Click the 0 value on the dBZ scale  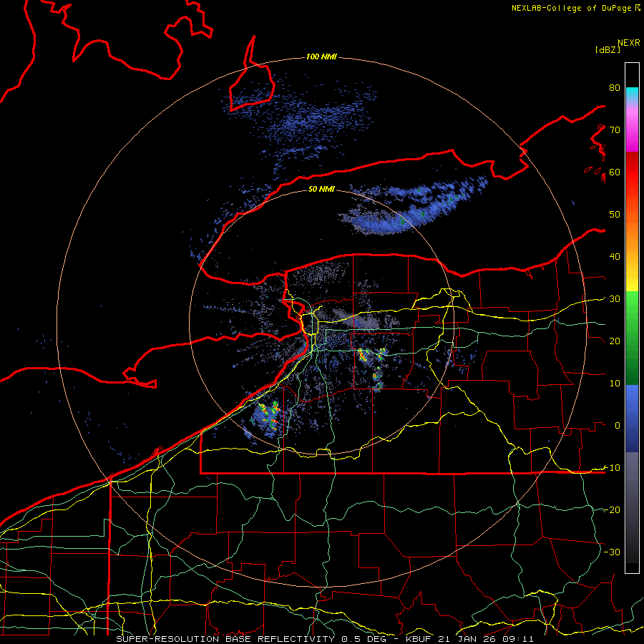click(x=618, y=426)
